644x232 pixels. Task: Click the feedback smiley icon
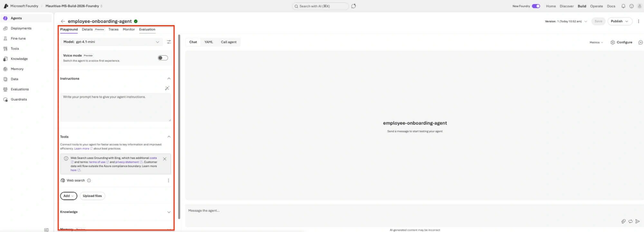click(631, 6)
